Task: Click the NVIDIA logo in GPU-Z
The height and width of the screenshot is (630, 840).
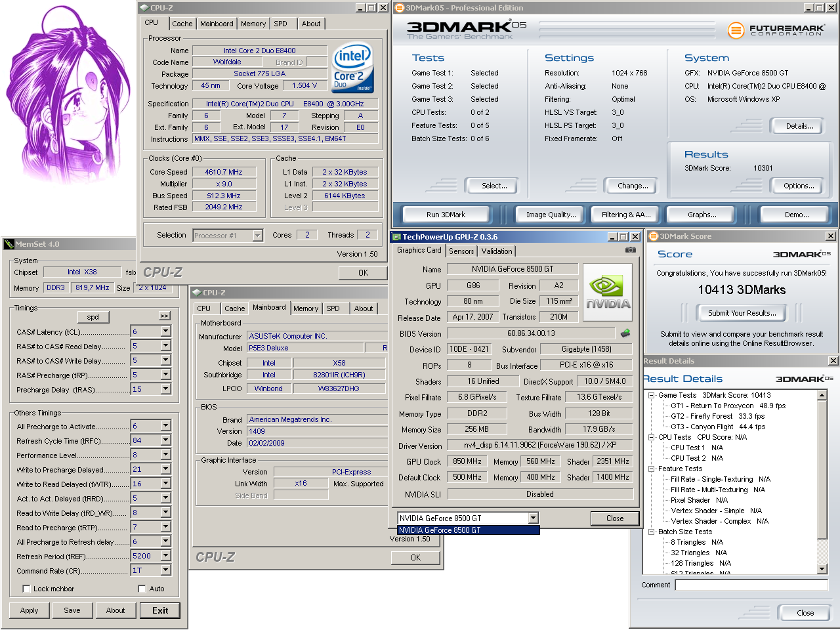Action: pyautogui.click(x=608, y=292)
